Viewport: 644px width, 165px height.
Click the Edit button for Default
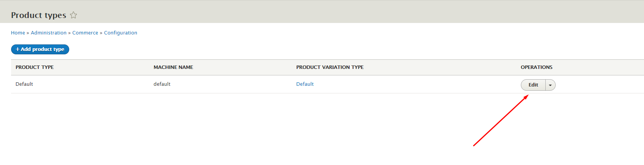click(x=533, y=85)
